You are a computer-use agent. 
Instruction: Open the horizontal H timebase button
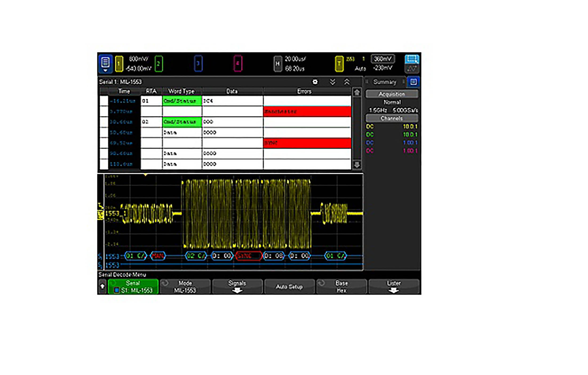tap(277, 64)
